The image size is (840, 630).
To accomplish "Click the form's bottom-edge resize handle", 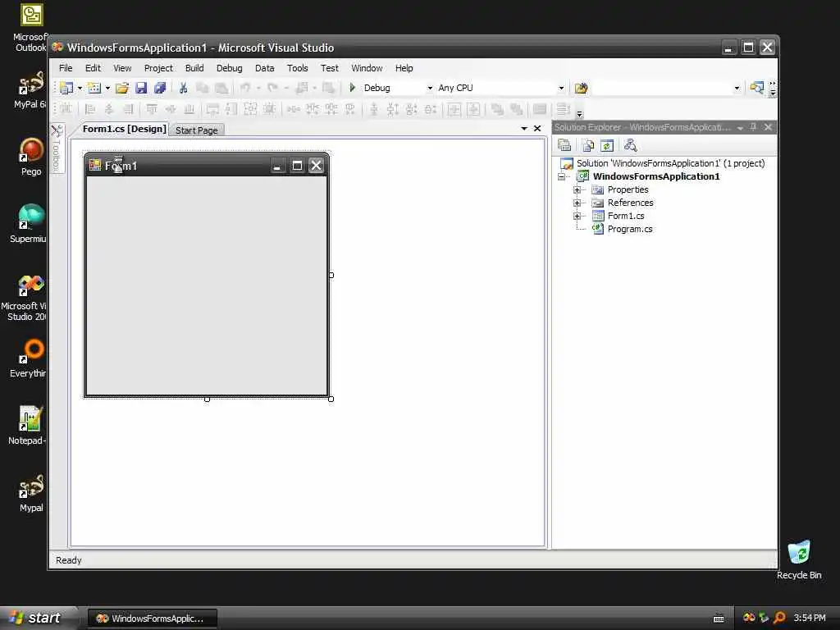I will point(207,399).
